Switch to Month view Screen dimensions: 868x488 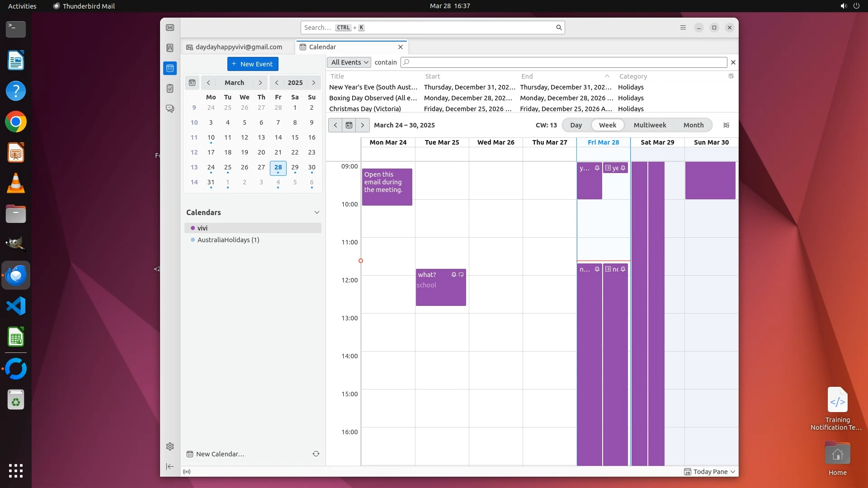(x=693, y=125)
